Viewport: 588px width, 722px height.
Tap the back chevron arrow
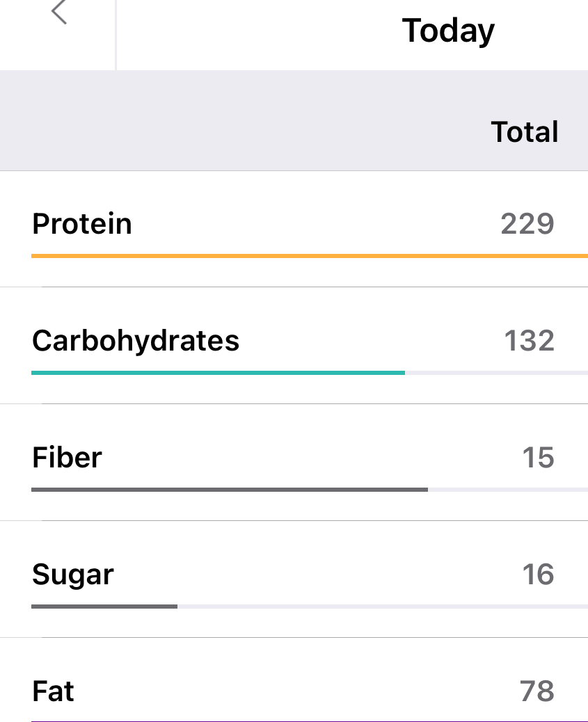click(x=59, y=13)
